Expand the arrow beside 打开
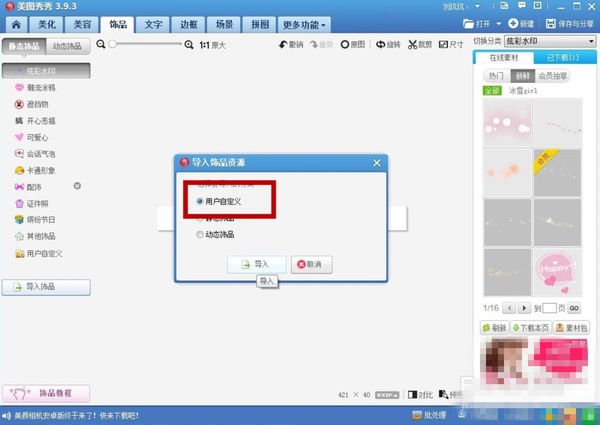 (499, 24)
